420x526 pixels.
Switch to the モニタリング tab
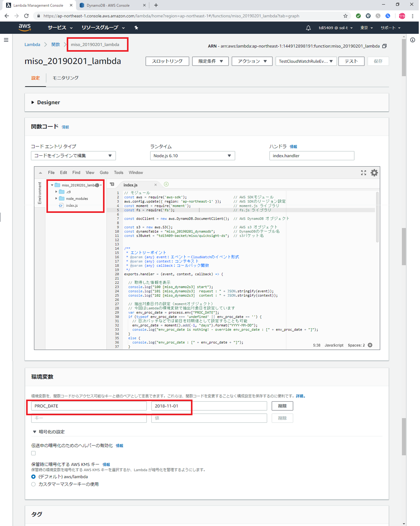(x=65, y=78)
